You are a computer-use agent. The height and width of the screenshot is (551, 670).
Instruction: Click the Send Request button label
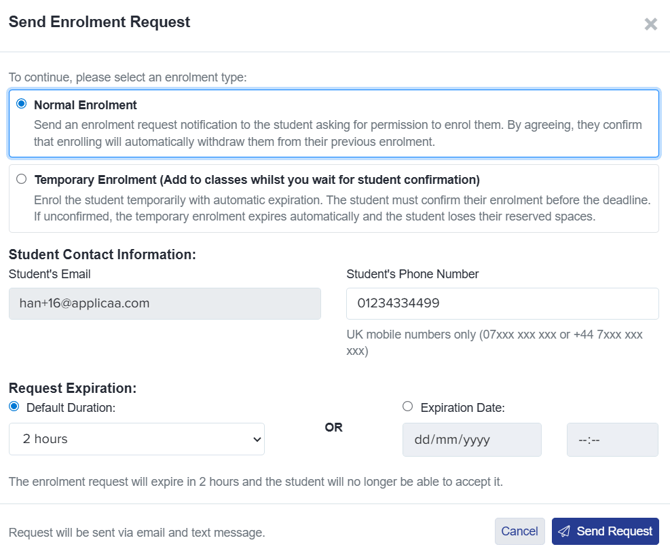(x=614, y=531)
